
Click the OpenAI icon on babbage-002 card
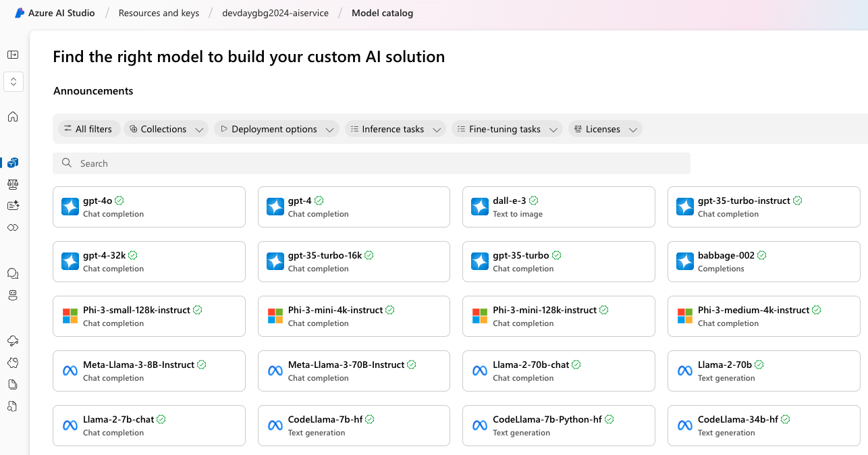685,261
